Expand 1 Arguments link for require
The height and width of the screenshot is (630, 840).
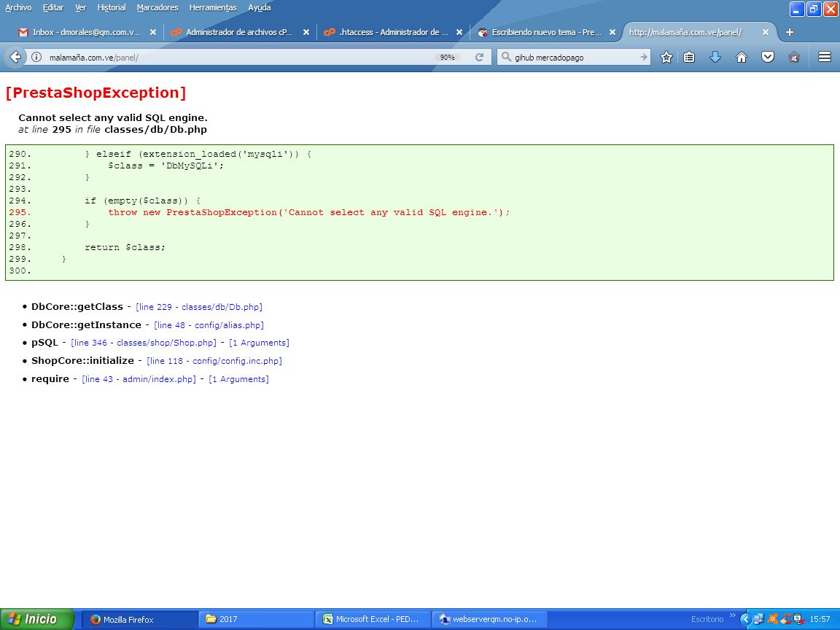tap(239, 379)
